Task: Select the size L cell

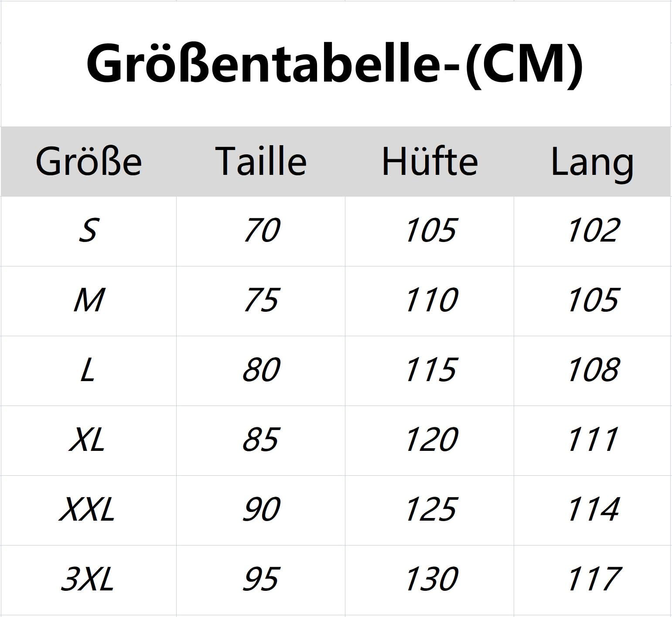Action: [x=89, y=371]
